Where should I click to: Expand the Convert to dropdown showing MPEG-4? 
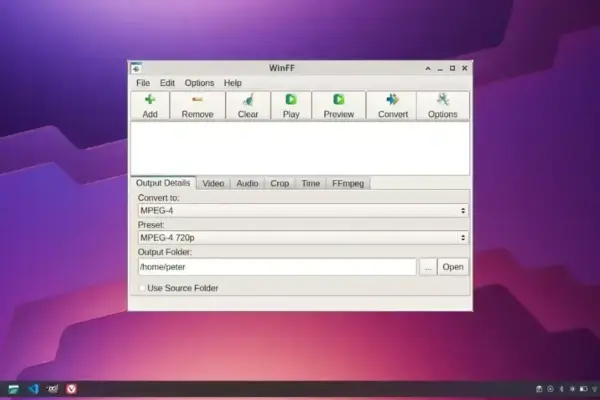click(303, 211)
